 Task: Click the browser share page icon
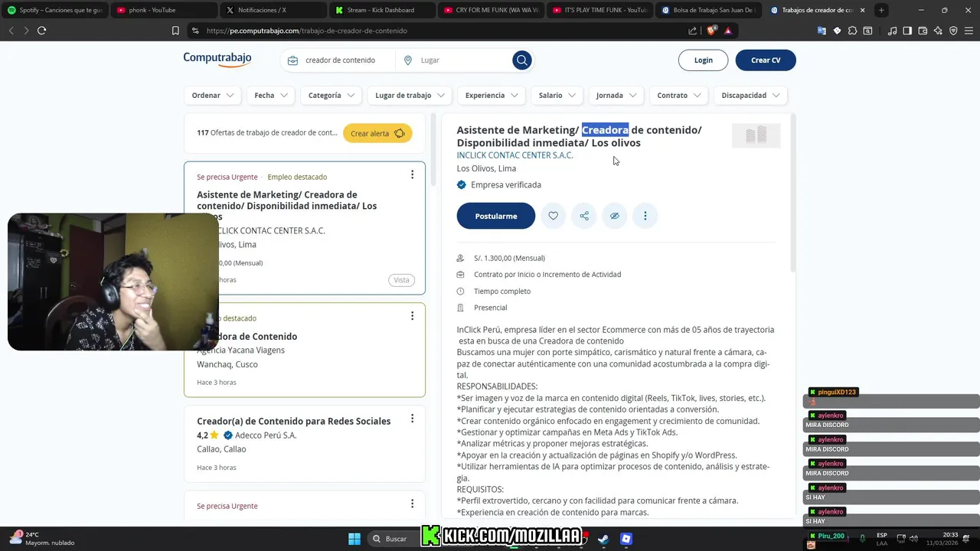coord(693,31)
